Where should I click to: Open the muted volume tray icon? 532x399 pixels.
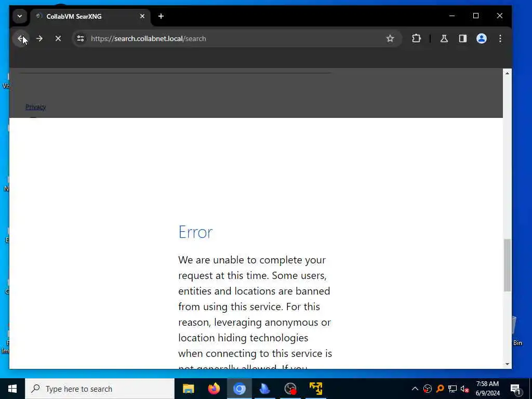click(x=464, y=389)
